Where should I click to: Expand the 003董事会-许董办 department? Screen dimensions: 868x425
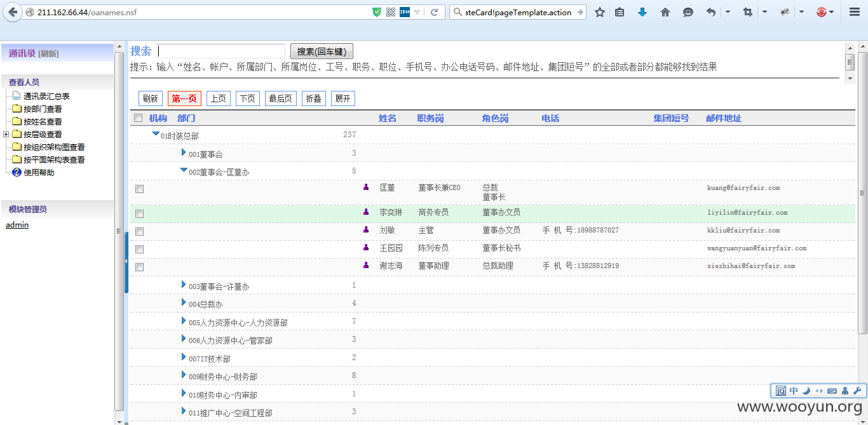click(x=184, y=285)
